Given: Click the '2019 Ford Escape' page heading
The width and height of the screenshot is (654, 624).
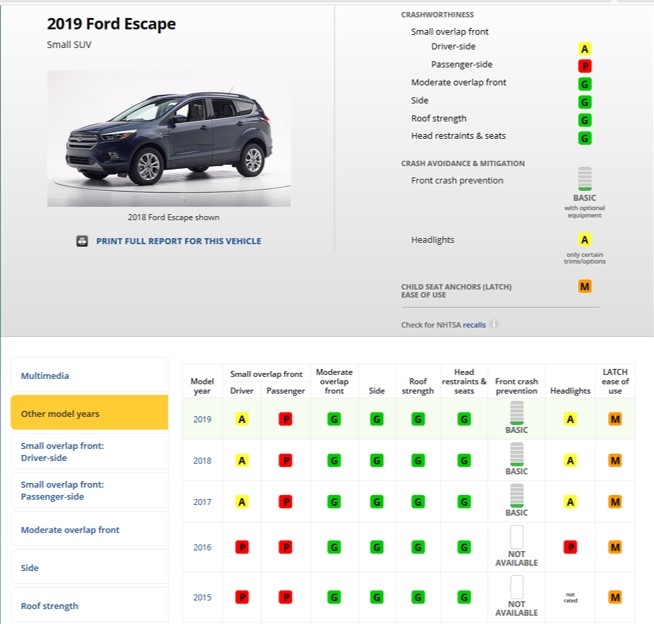Looking at the screenshot, I should [x=111, y=24].
